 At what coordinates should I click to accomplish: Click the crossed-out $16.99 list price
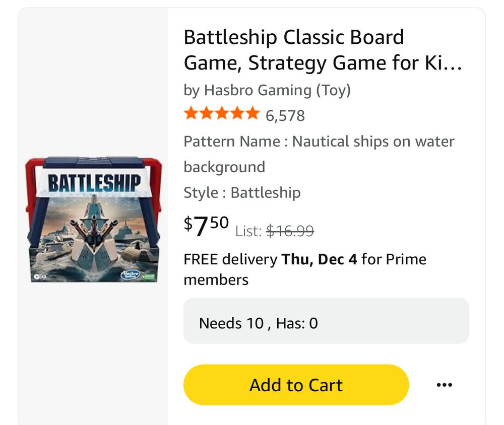(x=290, y=231)
